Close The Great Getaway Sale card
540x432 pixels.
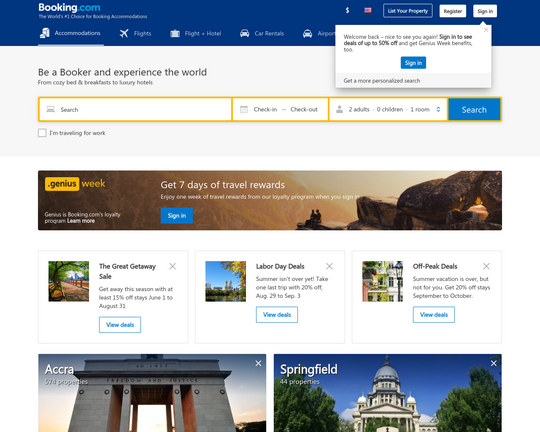click(173, 266)
